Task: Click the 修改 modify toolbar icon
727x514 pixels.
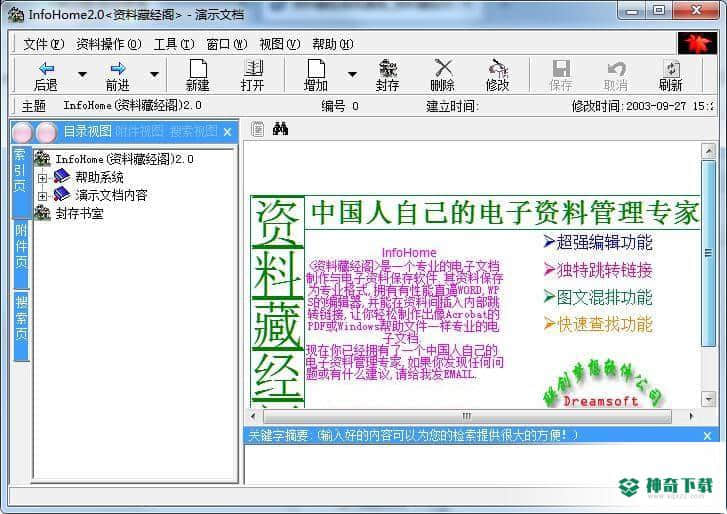Action: click(497, 68)
